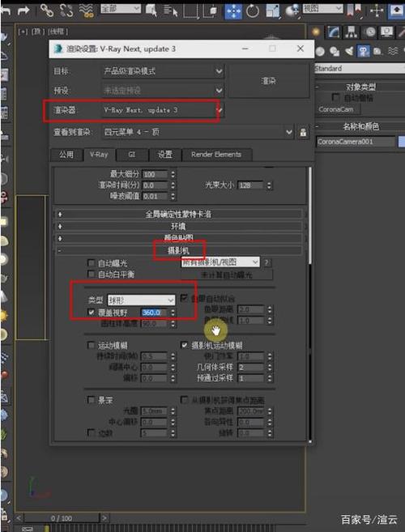Open the Standard camera category dropdown
Screen dimensions: 405x532
point(360,68)
